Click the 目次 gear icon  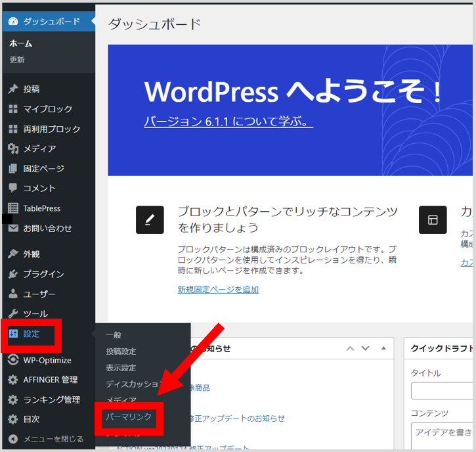click(13, 419)
